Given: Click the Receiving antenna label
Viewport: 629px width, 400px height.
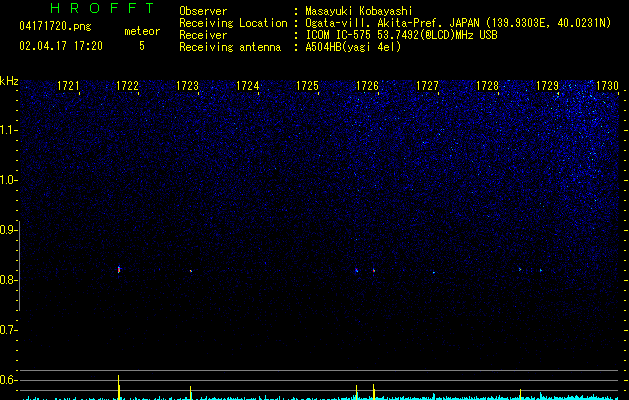Looking at the screenshot, I should [x=230, y=47].
